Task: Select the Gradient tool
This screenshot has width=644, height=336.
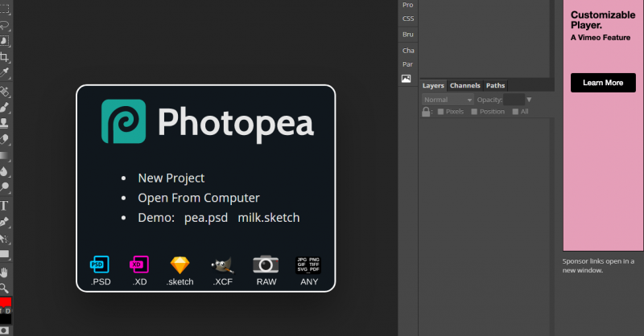Action: coord(4,155)
